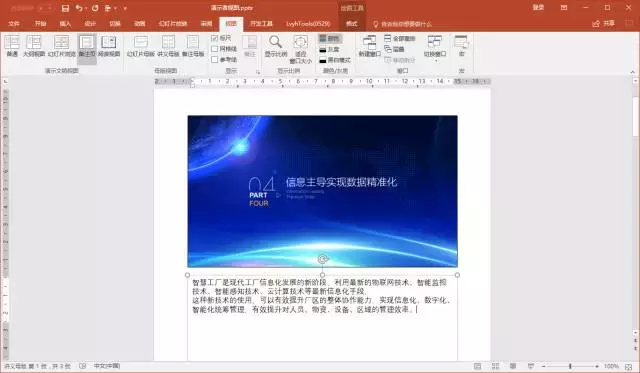
Task: Click the Undo arrow icon
Action: pos(79,8)
